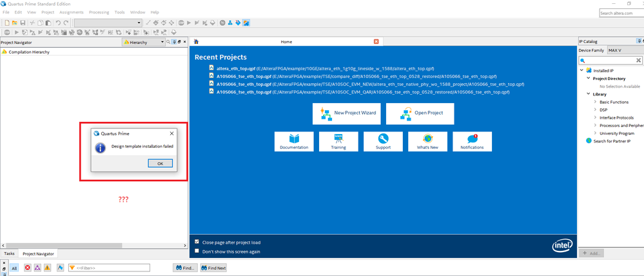Image resolution: width=644 pixels, height=276 pixels.
Task: Click the disabled Add... button in IP Catalog
Action: click(x=591, y=253)
